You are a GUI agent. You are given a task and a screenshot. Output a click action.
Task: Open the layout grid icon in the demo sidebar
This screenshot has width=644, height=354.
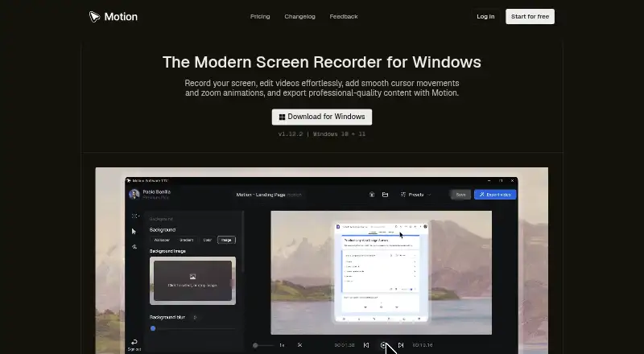tap(134, 216)
